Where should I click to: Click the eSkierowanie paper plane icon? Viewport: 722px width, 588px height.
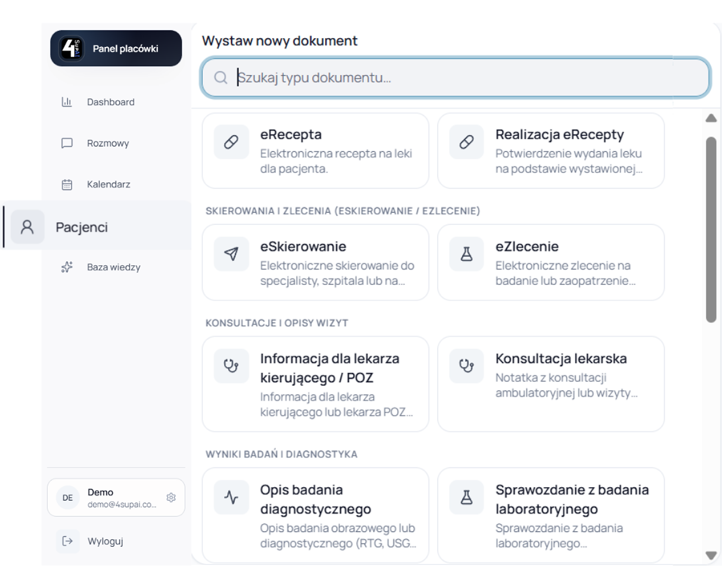point(231,254)
